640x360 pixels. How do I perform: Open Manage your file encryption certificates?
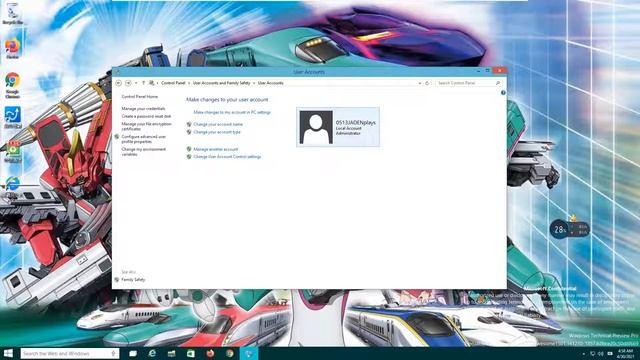pos(147,126)
